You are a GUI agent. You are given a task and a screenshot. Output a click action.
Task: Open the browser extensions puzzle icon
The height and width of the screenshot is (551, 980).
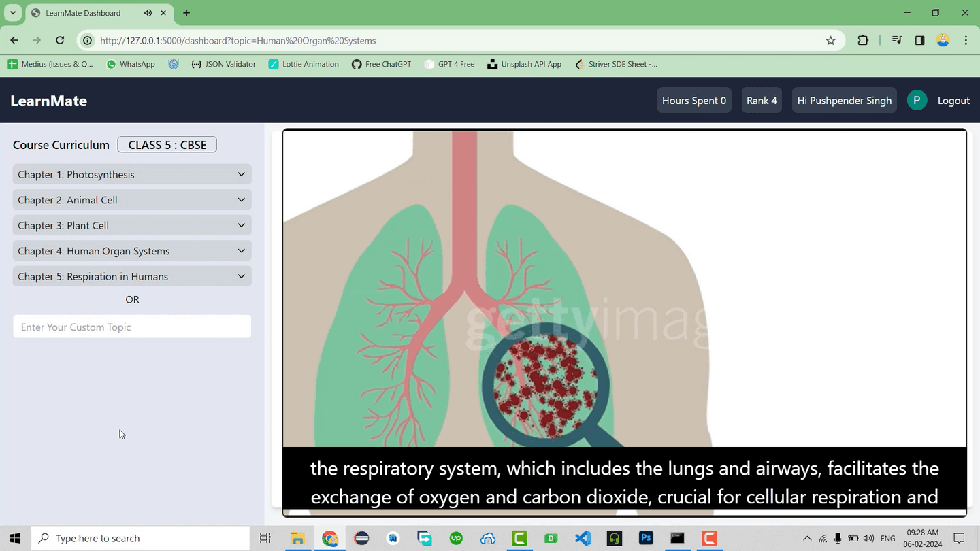(863, 40)
